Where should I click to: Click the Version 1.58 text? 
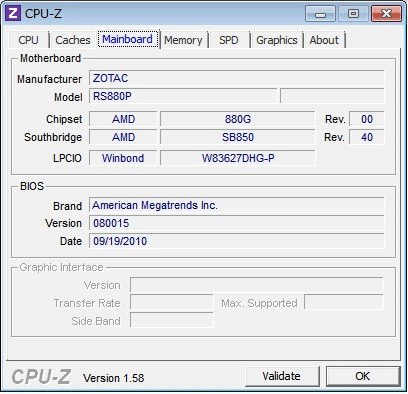coord(114,378)
